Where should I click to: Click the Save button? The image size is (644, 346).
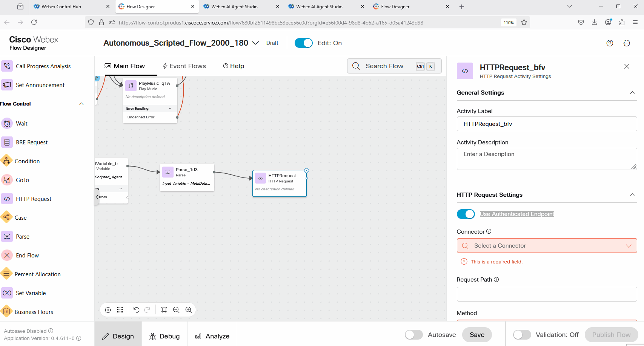[476, 335]
